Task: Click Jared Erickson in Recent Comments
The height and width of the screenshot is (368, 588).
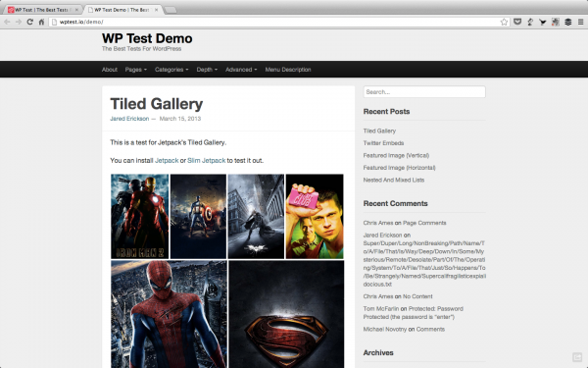Action: (x=382, y=236)
